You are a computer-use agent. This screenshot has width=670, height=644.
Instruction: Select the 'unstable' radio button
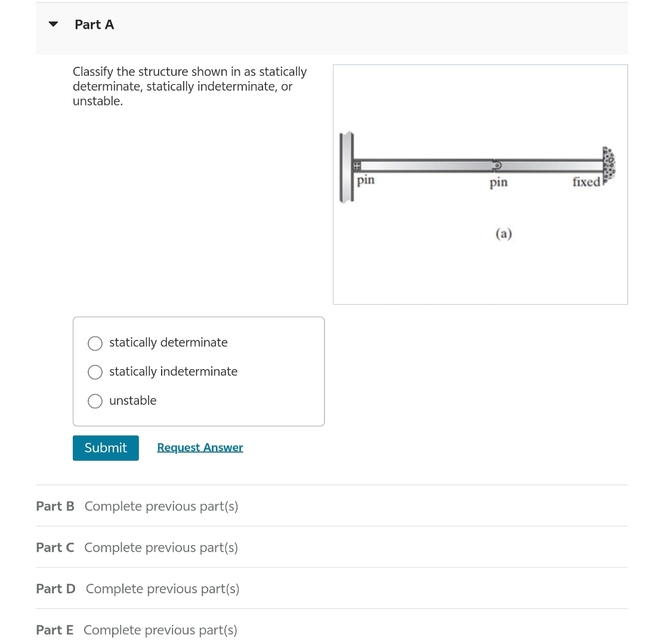point(95,401)
